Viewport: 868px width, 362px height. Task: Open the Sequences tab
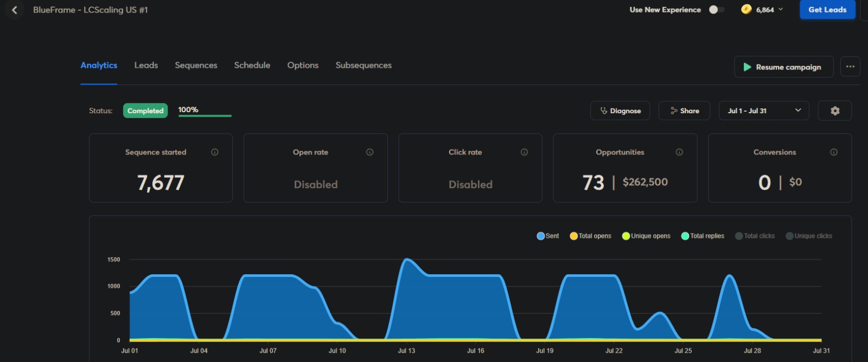[x=196, y=65]
